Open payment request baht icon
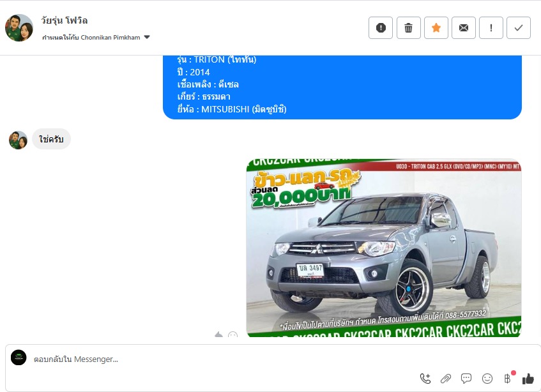541x392 pixels. (x=508, y=379)
